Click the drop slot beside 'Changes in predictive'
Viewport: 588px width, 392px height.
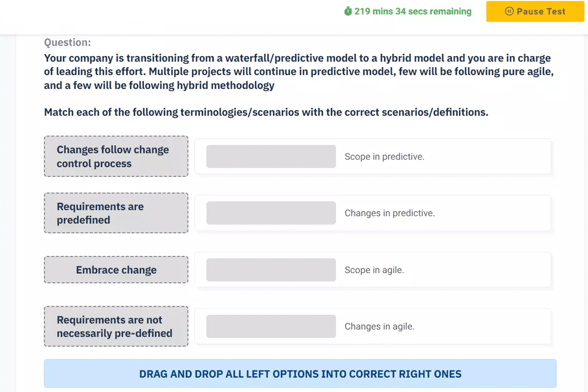(x=271, y=213)
